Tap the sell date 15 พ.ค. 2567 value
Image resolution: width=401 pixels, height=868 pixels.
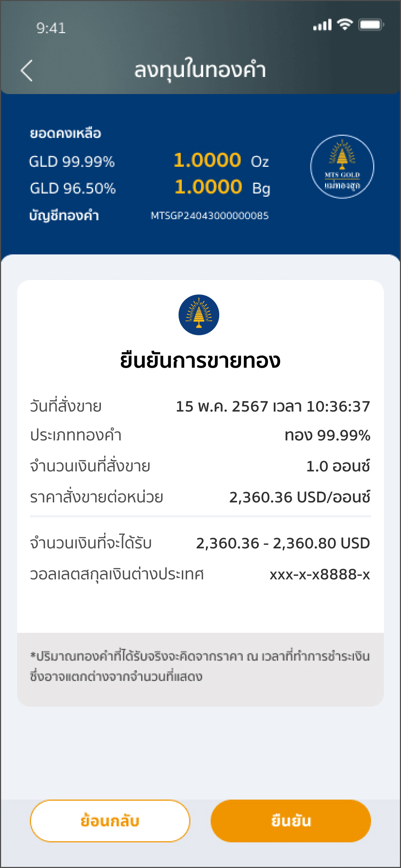coord(273,406)
